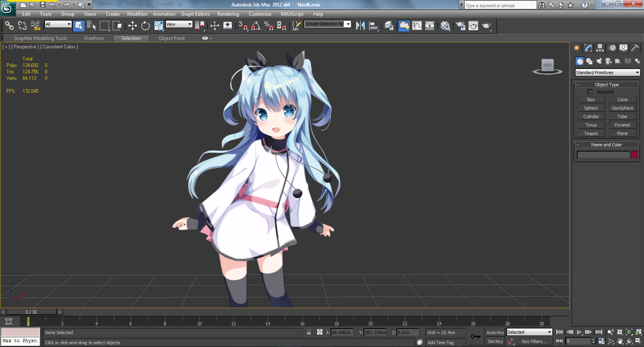This screenshot has height=347, width=644.
Task: Open the object color swatch
Action: (x=634, y=155)
